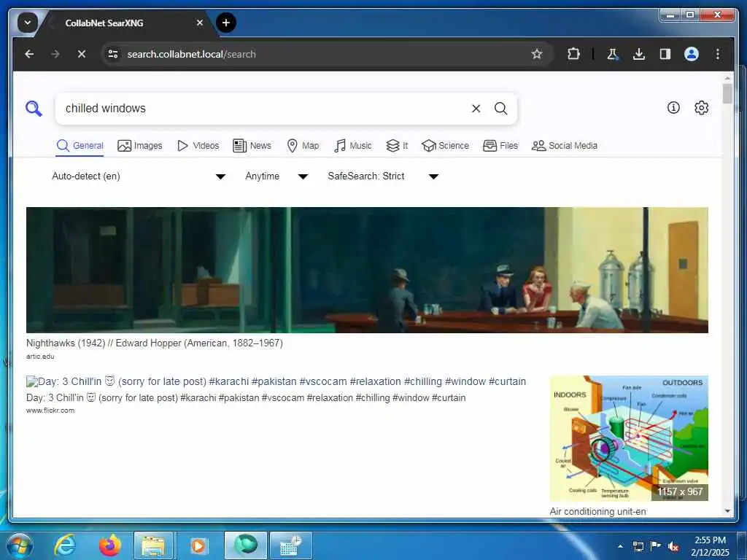The width and height of the screenshot is (747, 560).
Task: Open the browser extensions menu
Action: click(573, 54)
